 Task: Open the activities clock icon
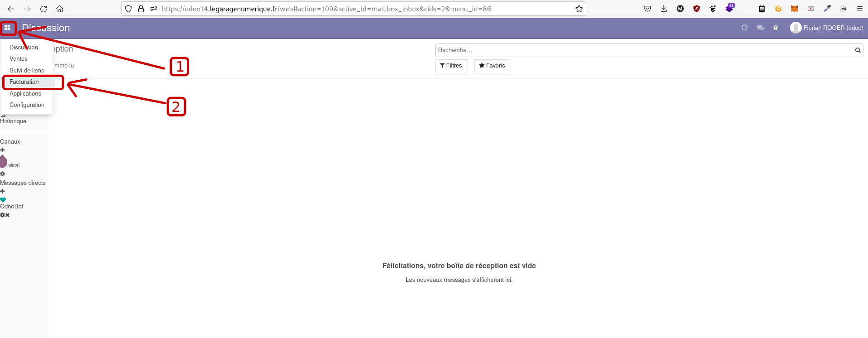click(745, 28)
